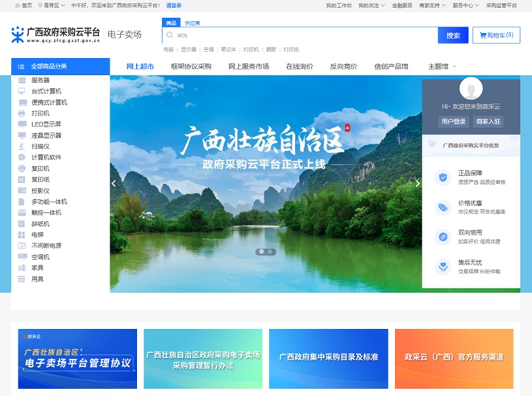Viewport: 532px width, 396px height.
Task: Open the 框架协议采购 nav tab
Action: tap(190, 66)
